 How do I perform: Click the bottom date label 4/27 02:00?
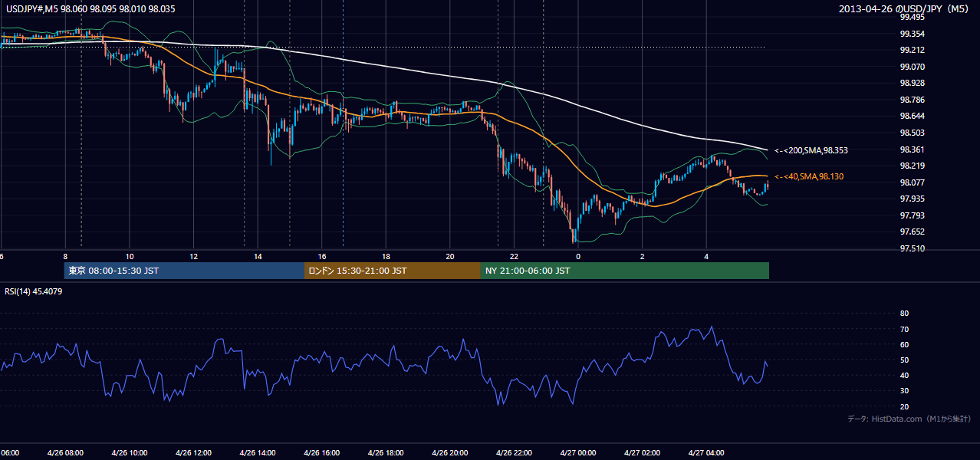click(642, 452)
